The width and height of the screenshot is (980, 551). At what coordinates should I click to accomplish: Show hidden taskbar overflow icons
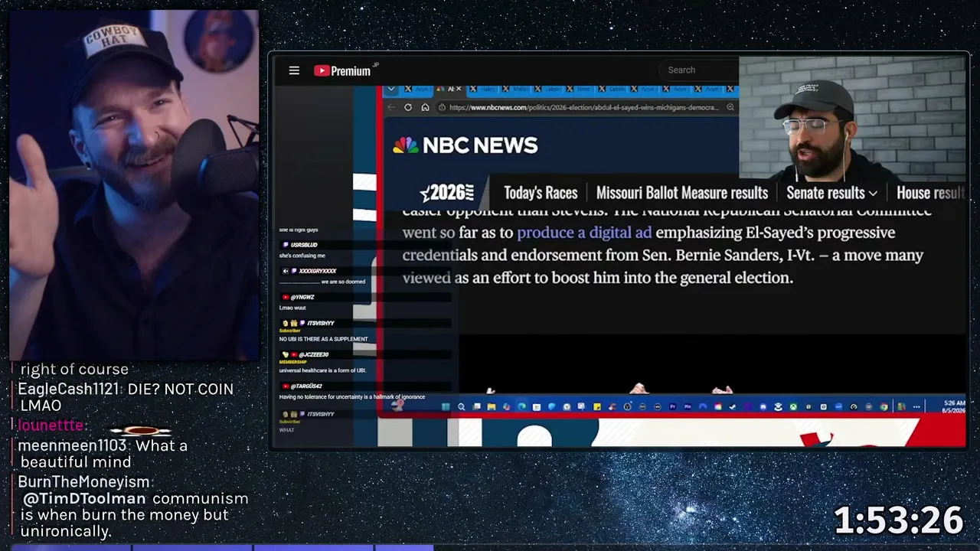tap(916, 407)
